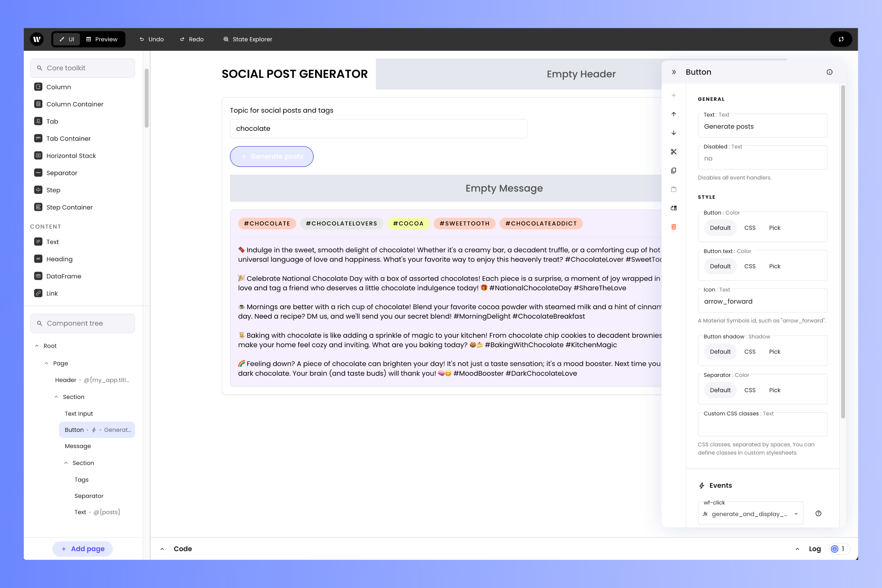The height and width of the screenshot is (588, 882).
Task: Open the wf-click handler dropdown
Action: [750, 513]
